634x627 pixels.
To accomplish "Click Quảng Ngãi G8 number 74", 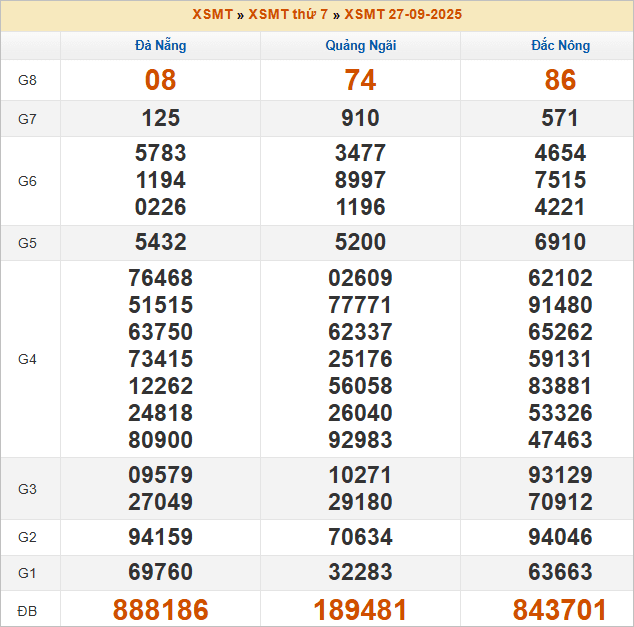I will coord(360,81).
